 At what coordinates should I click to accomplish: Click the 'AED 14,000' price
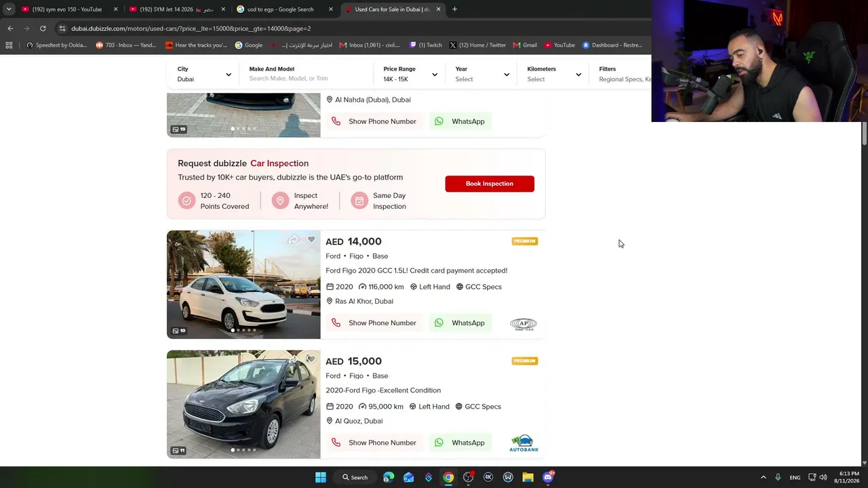353,242
